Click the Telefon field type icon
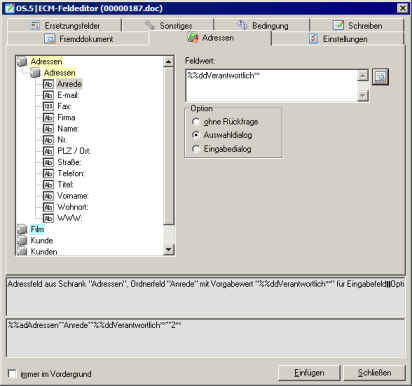Image resolution: width=412 pixels, height=386 pixels. [48, 173]
